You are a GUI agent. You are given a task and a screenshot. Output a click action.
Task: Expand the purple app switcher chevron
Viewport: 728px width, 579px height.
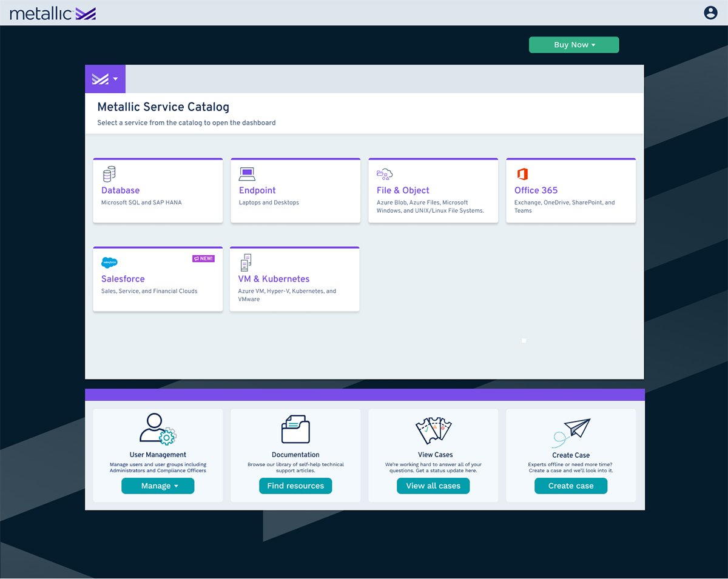115,79
